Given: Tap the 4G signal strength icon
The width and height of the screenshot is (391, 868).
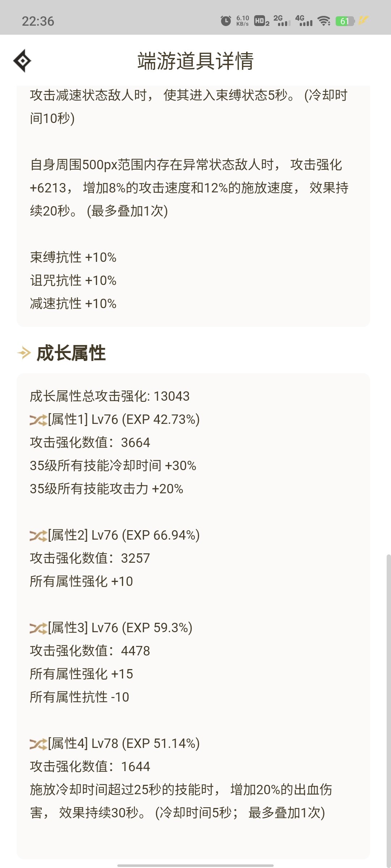Looking at the screenshot, I should point(304,21).
